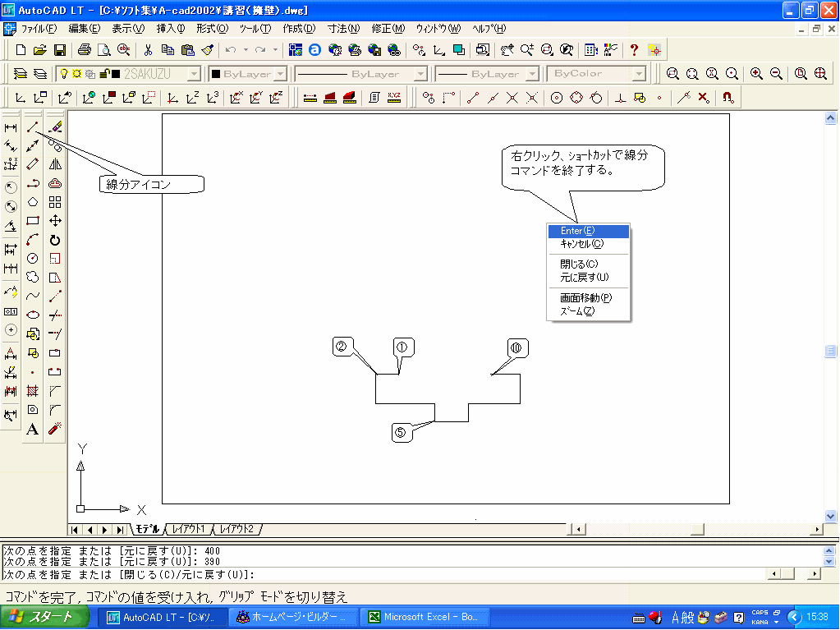Click the Windows スタート button

[x=45, y=617]
